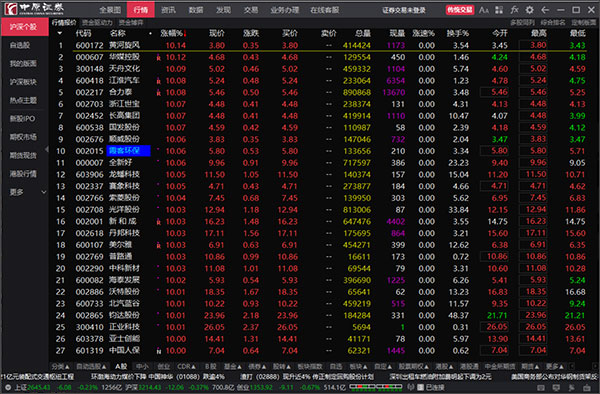Open the 分类▲ bottom category menu
This screenshot has height=394, width=600.
click(60, 366)
